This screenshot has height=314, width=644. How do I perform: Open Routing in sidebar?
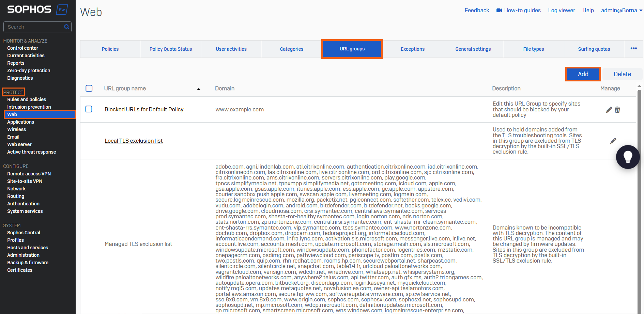coord(16,196)
